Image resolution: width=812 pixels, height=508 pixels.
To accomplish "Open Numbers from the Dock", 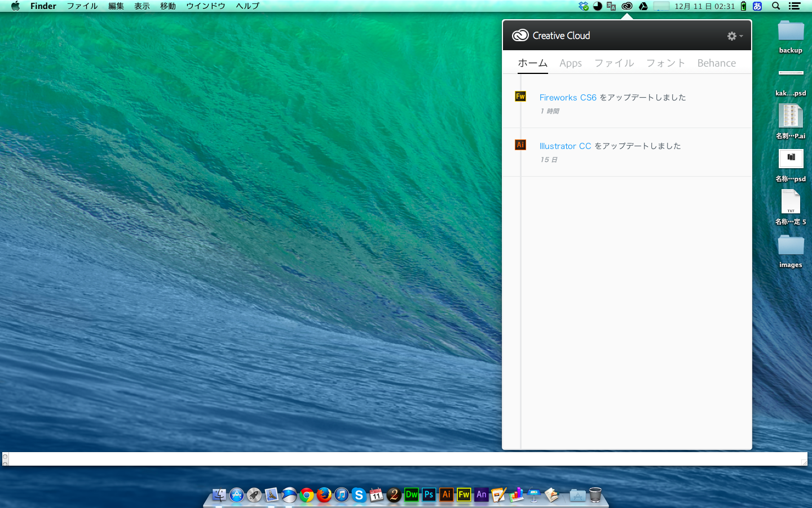I will 517,495.
